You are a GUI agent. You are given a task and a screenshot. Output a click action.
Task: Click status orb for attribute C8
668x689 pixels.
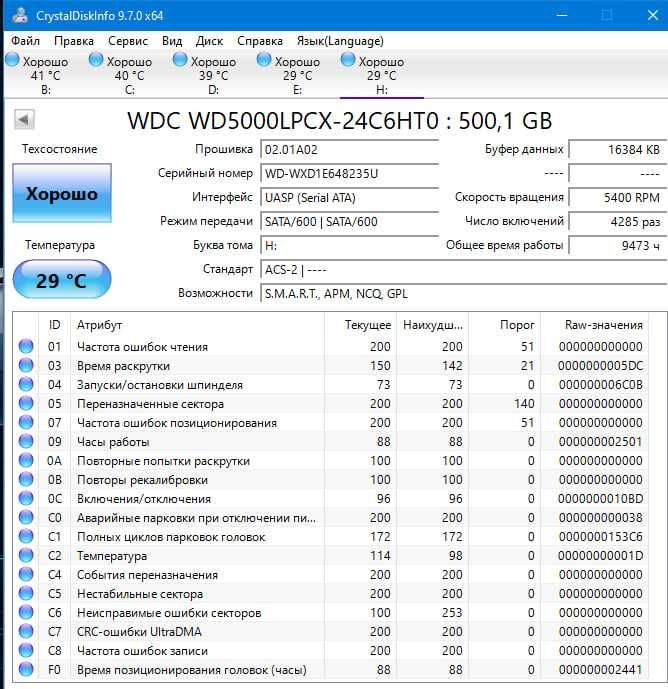(26, 650)
